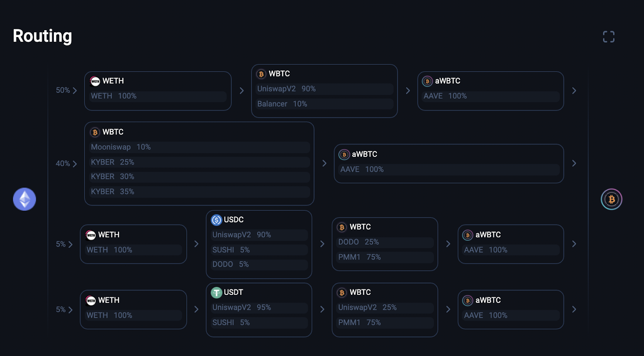The image size is (644, 356).
Task: Select the Balancer 10% entry
Action: coord(324,104)
